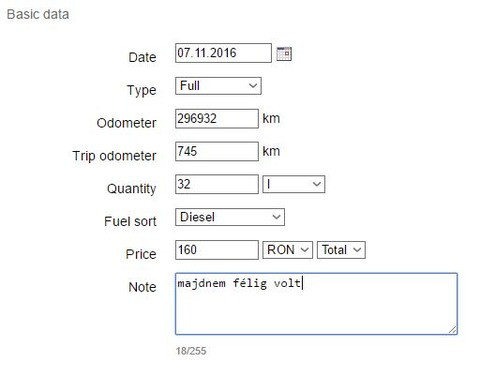The image size is (480, 377).
Task: Open the Total price type dropdown
Action: point(342,250)
